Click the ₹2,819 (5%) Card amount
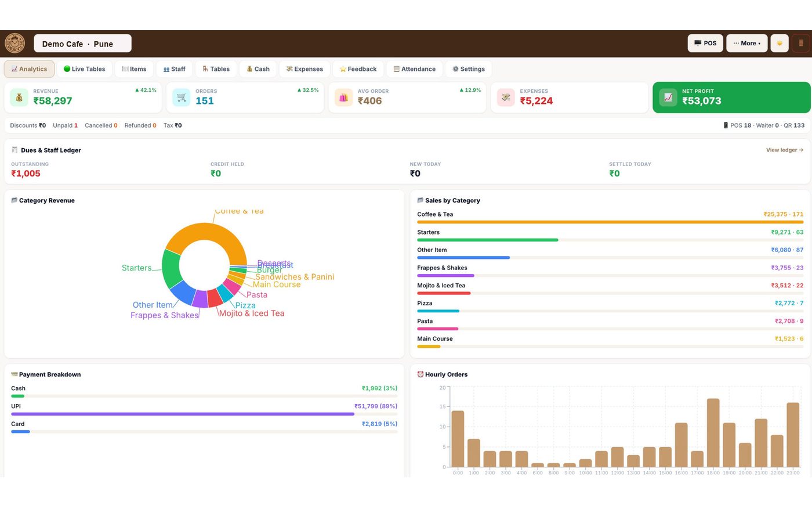Viewport: 812px width, 508px height. (379, 424)
